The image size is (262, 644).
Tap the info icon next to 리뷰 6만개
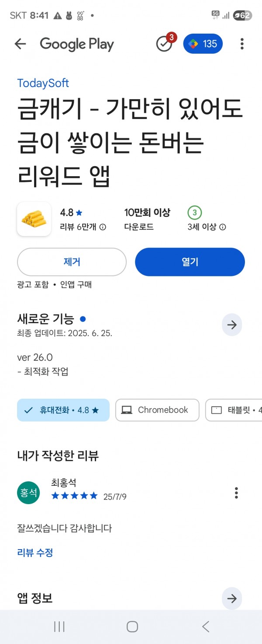coord(103,227)
